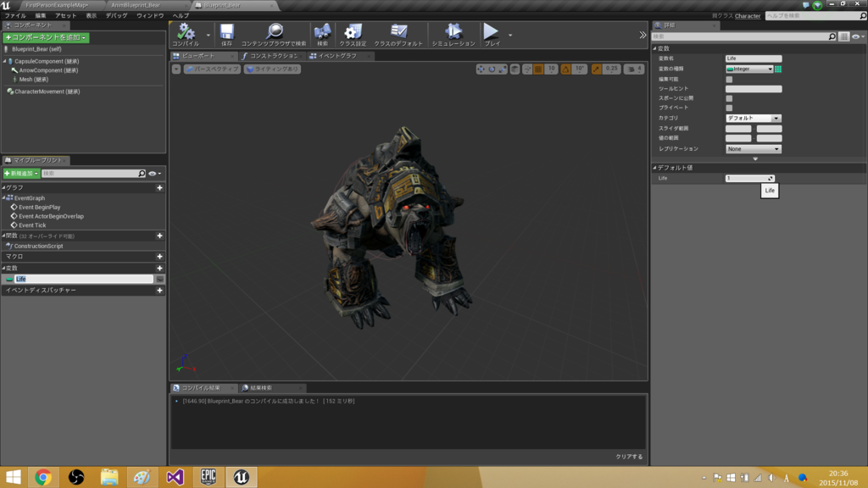Check the 編集可能 (Editable) checkbox
This screenshot has height=488, width=868.
point(729,79)
